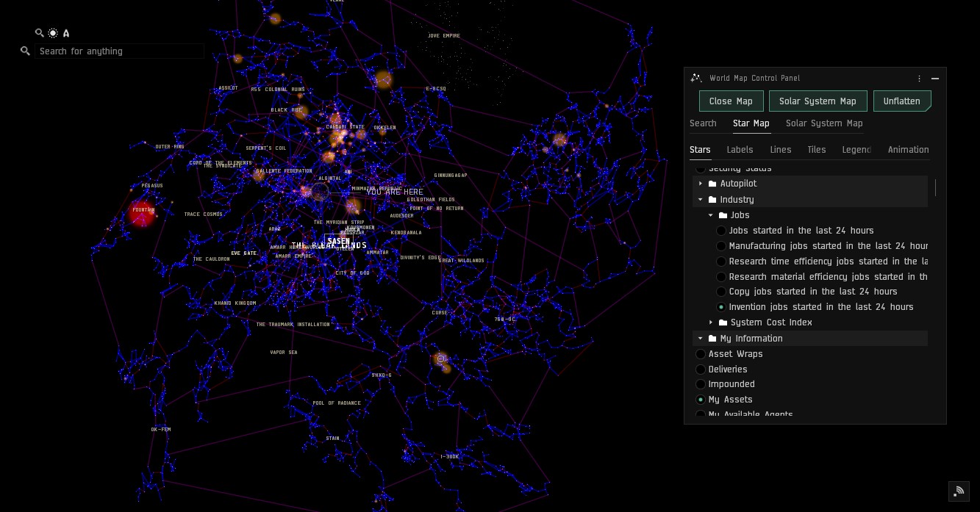Open the Lines sub-tab

[781, 150]
